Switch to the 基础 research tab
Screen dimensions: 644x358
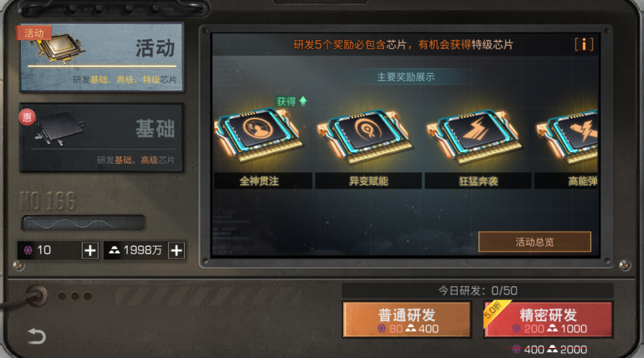point(101,138)
